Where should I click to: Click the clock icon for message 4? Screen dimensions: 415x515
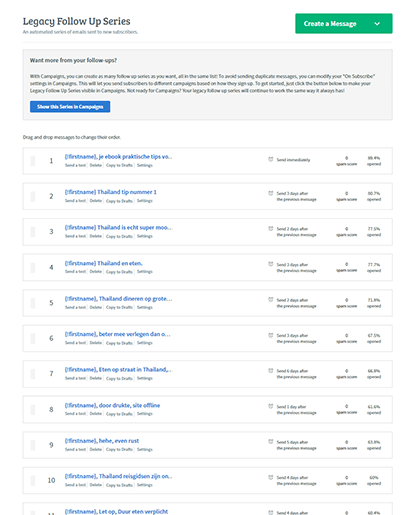coord(271,264)
